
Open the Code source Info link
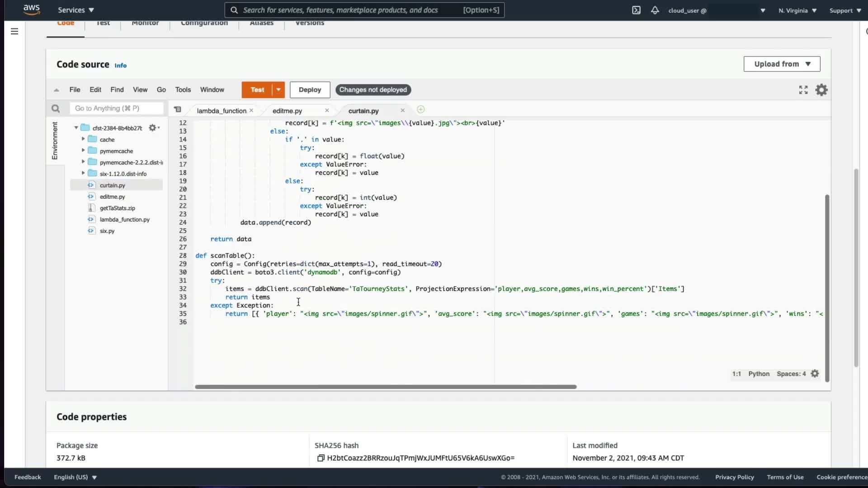coord(120,66)
